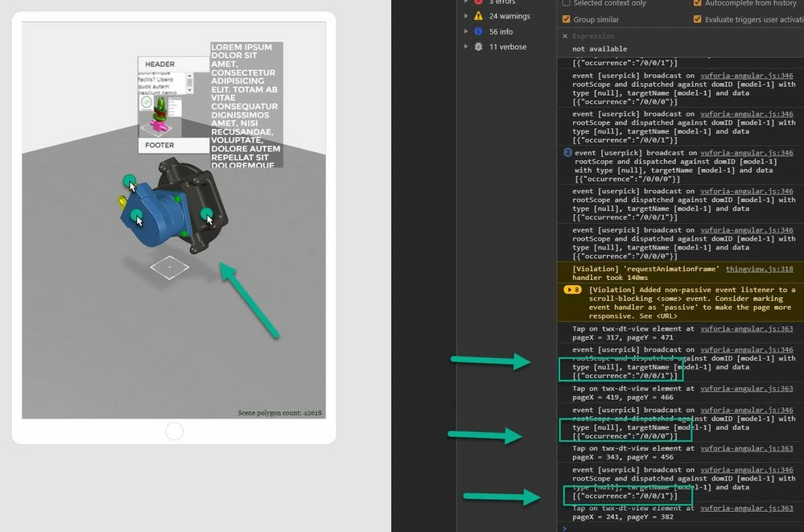Expand the 24 warnings group
The width and height of the screenshot is (804, 532).
[x=466, y=16]
